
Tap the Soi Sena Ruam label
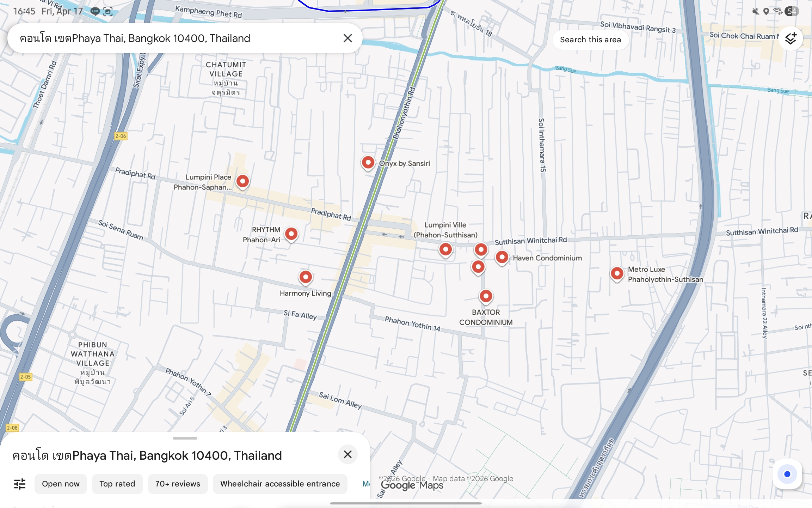[121, 230]
